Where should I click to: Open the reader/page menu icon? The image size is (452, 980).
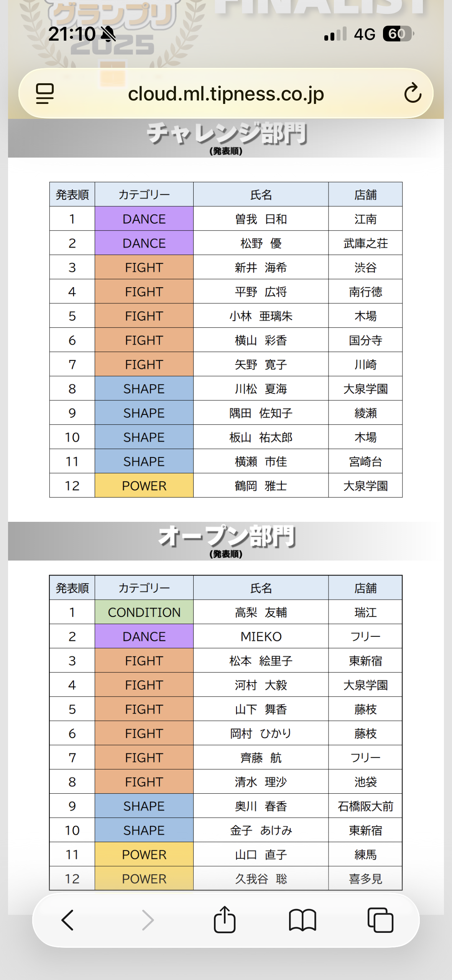pyautogui.click(x=45, y=94)
